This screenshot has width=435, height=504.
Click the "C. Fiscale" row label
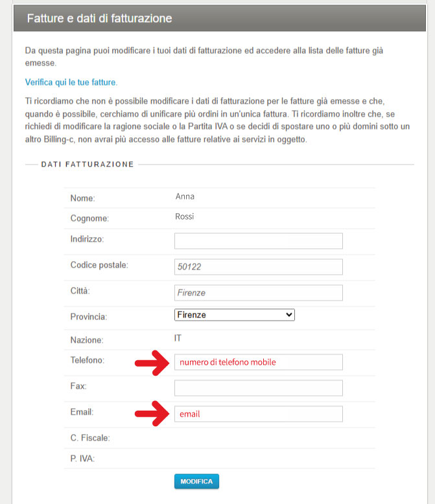90,438
